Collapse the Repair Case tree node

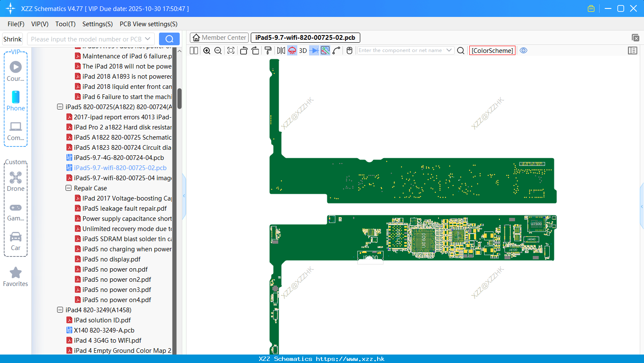tap(69, 188)
